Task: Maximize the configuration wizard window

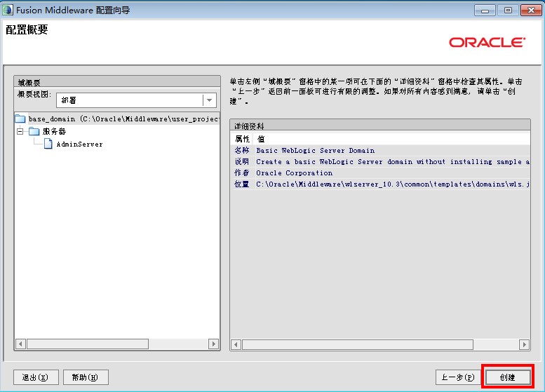Action: 508,11
